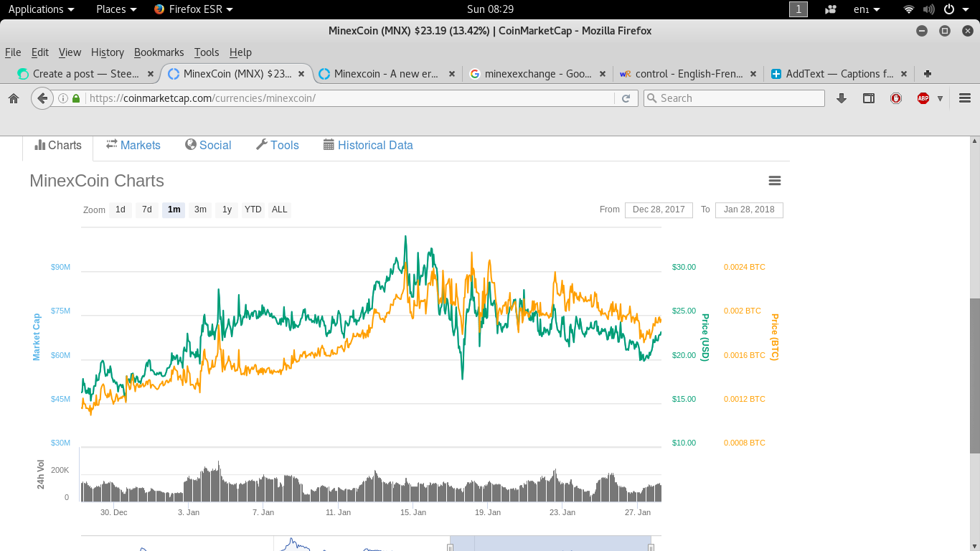Close the MinexCoin CoinMarketCap tab
Screen dimensions: 980x551
point(301,74)
